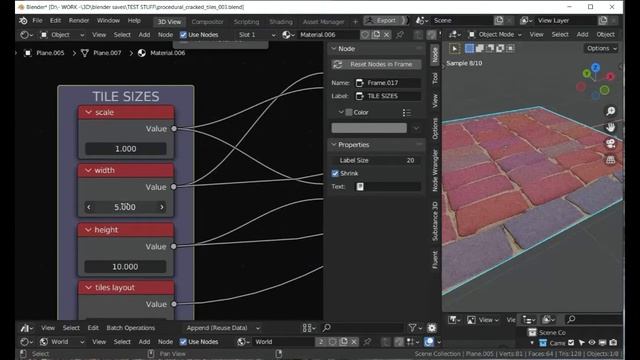Screen dimensions: 640x360
Task: Open the asset browser settings gear
Action: 432,328
